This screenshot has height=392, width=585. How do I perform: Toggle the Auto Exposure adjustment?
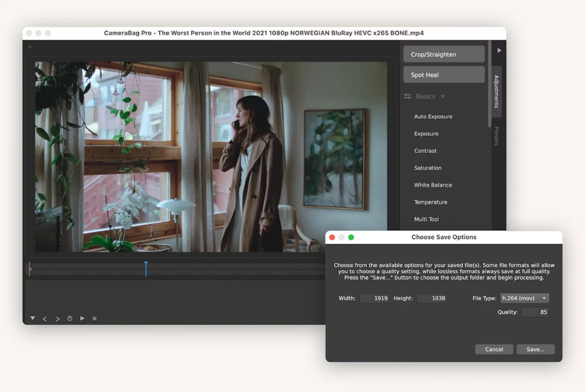coord(433,117)
